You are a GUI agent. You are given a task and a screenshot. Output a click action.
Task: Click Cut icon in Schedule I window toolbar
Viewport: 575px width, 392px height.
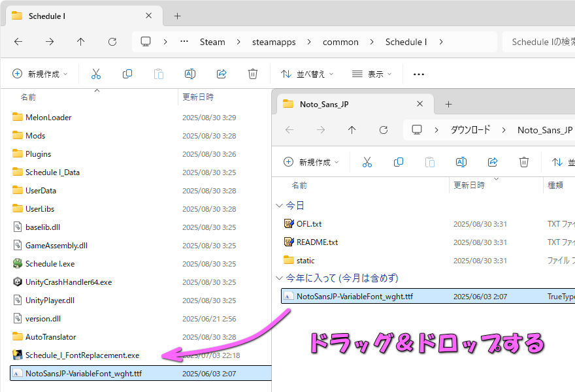pos(96,74)
